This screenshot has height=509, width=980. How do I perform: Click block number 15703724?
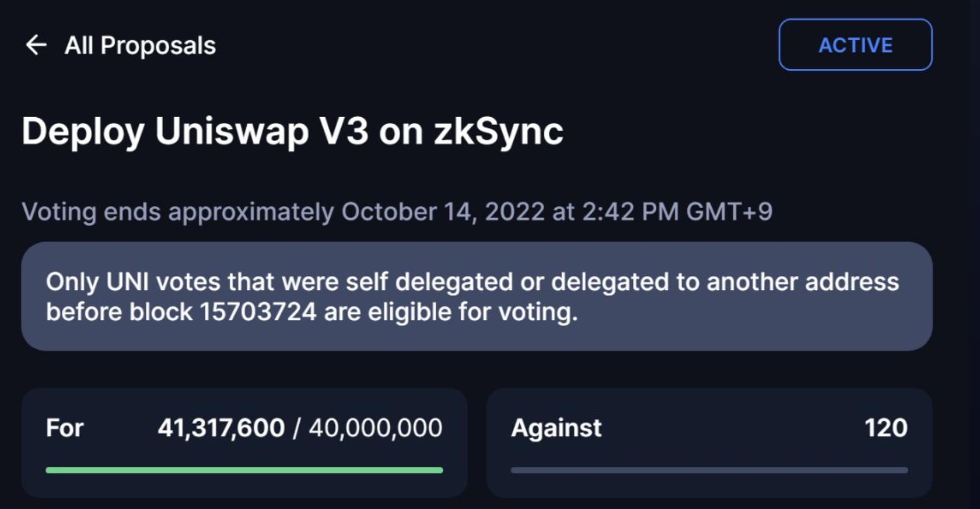point(258,312)
